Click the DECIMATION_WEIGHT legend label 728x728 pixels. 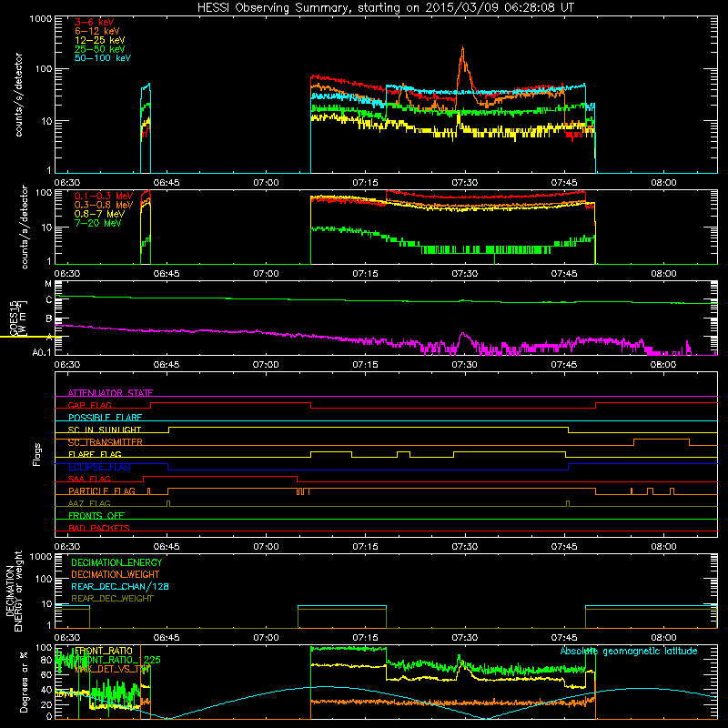(x=116, y=574)
